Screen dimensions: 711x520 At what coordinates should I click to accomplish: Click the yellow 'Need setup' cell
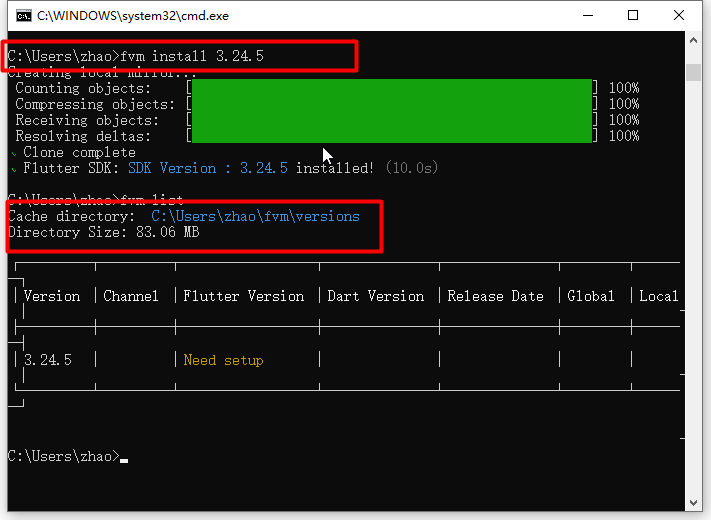coord(223,360)
